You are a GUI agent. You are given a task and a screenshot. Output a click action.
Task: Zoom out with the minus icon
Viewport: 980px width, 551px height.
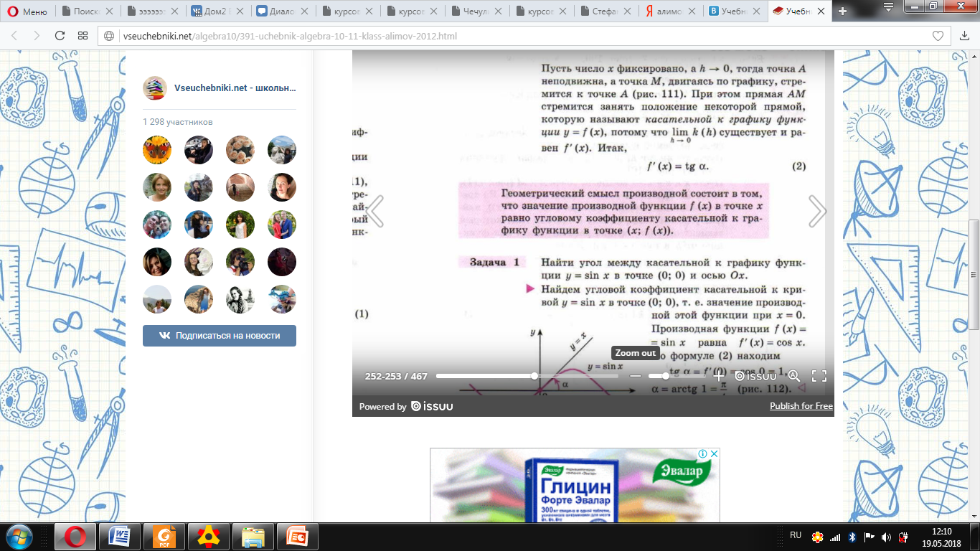635,376
